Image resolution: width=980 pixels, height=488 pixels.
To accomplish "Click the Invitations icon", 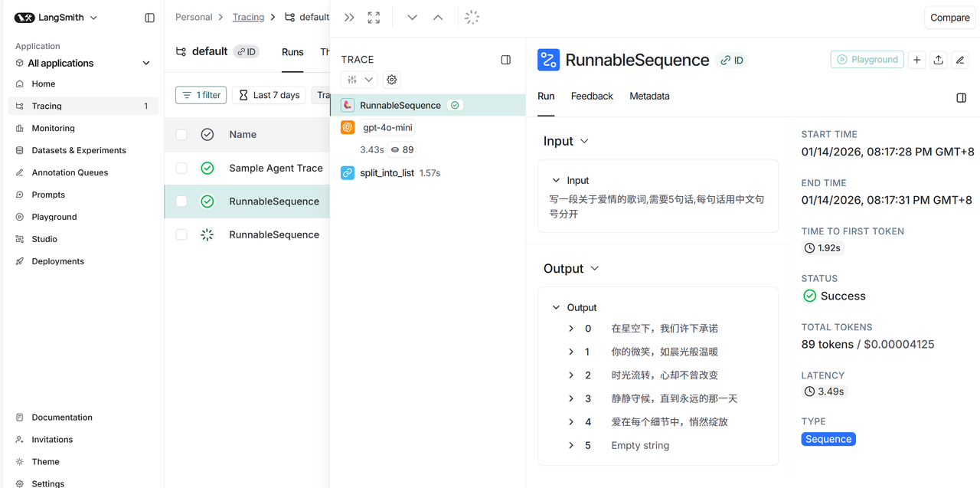I will pyautogui.click(x=20, y=440).
